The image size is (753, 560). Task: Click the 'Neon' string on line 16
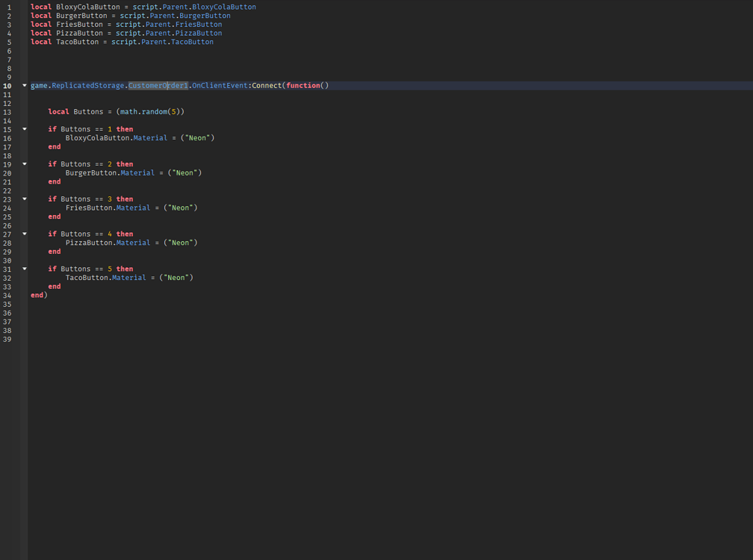(x=198, y=137)
